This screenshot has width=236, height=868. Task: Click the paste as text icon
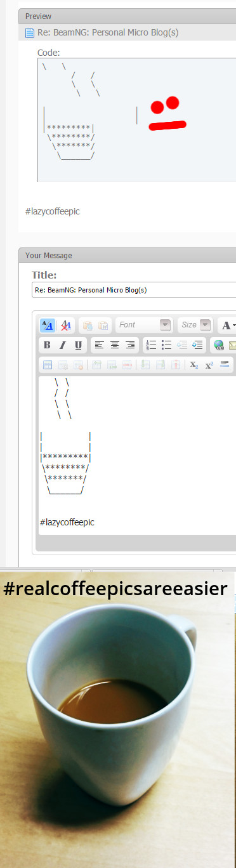coord(103,325)
